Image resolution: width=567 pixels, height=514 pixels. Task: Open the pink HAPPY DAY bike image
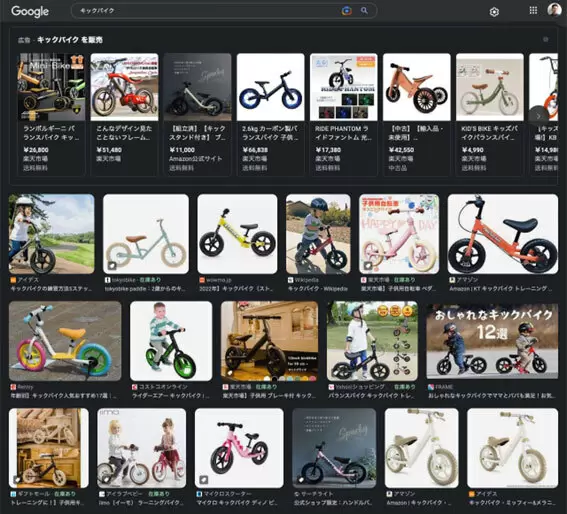pyautogui.click(x=399, y=234)
